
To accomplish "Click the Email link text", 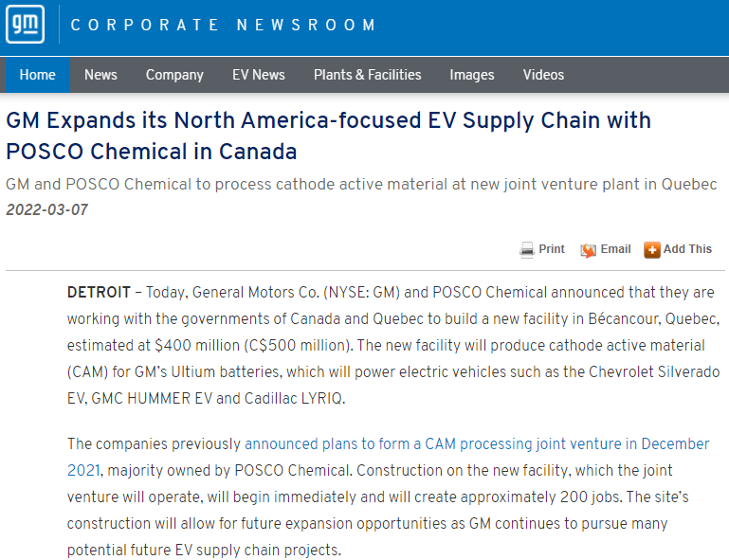I will [x=615, y=249].
